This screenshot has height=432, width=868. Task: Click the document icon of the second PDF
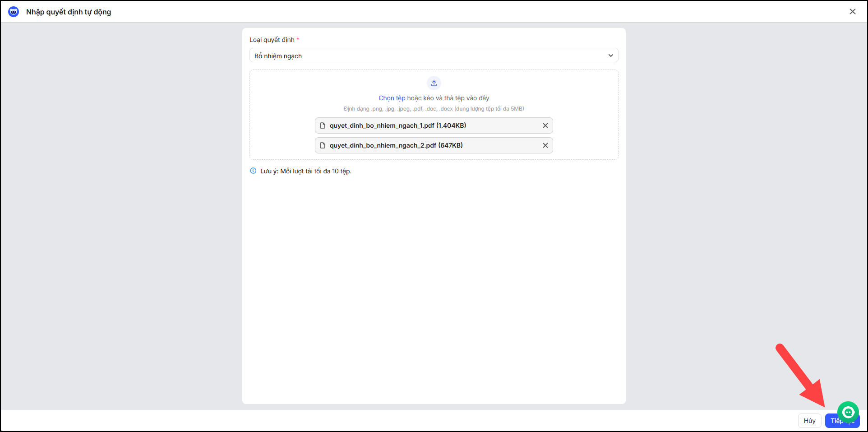(x=323, y=145)
